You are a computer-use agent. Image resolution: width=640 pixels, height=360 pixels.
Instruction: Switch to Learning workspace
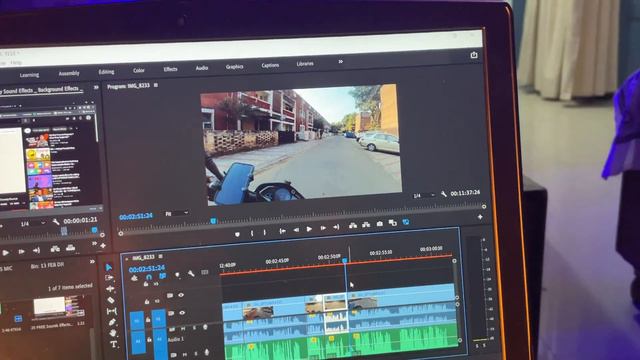pos(29,75)
